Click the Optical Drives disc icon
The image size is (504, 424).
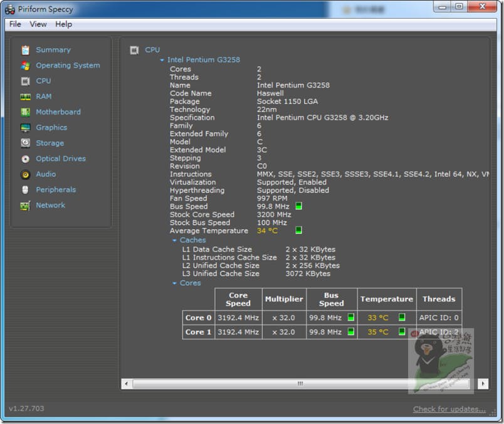click(26, 159)
